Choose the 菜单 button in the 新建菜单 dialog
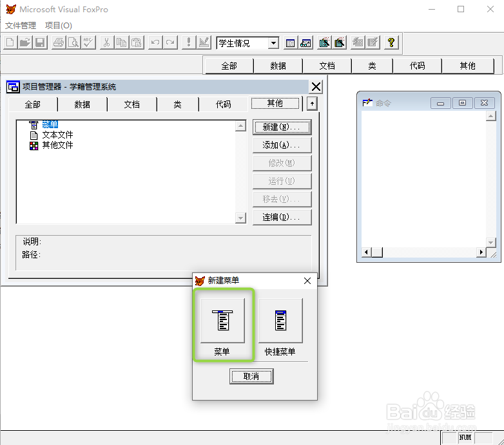 click(x=222, y=321)
